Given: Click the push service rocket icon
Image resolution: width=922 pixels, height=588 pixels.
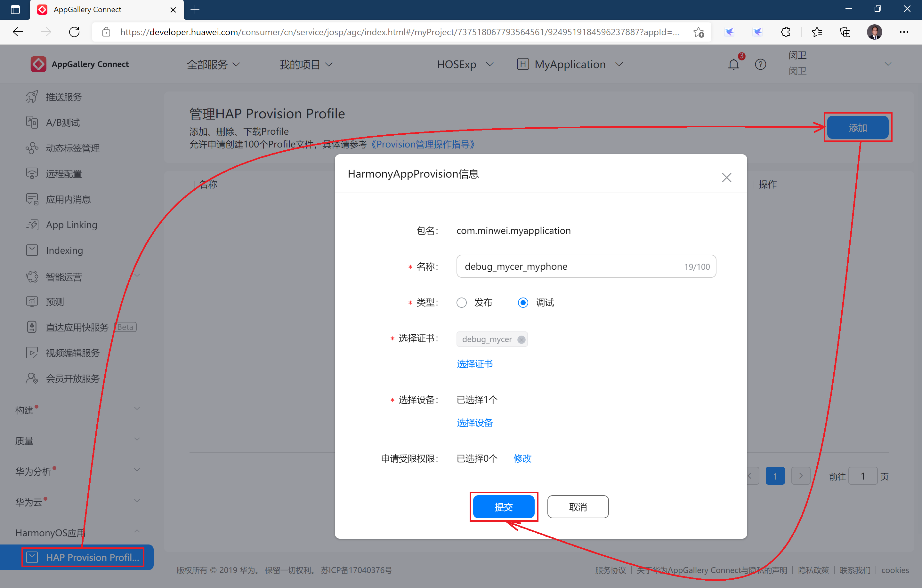Looking at the screenshot, I should click(x=32, y=97).
